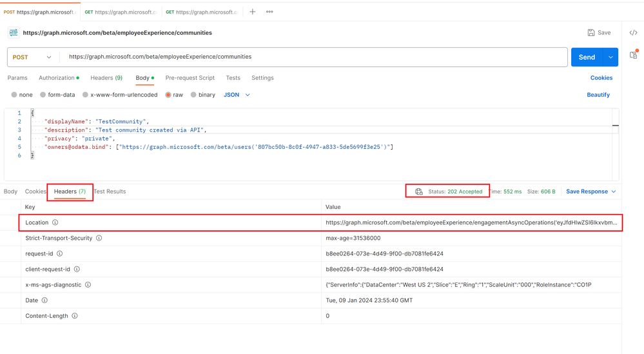Click the x-ms-ags-diagnostic ServerInfo value

coord(458,284)
